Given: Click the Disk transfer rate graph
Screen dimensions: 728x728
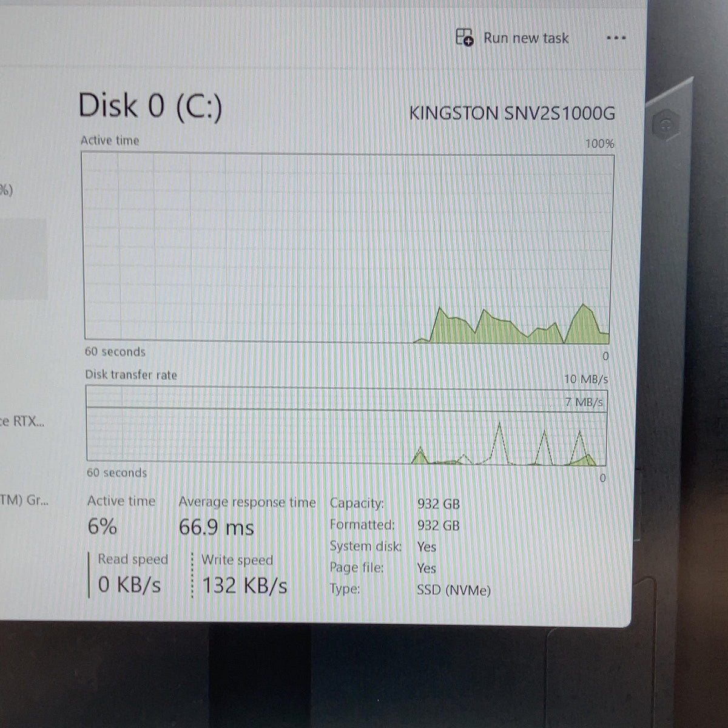Looking at the screenshot, I should [x=346, y=426].
